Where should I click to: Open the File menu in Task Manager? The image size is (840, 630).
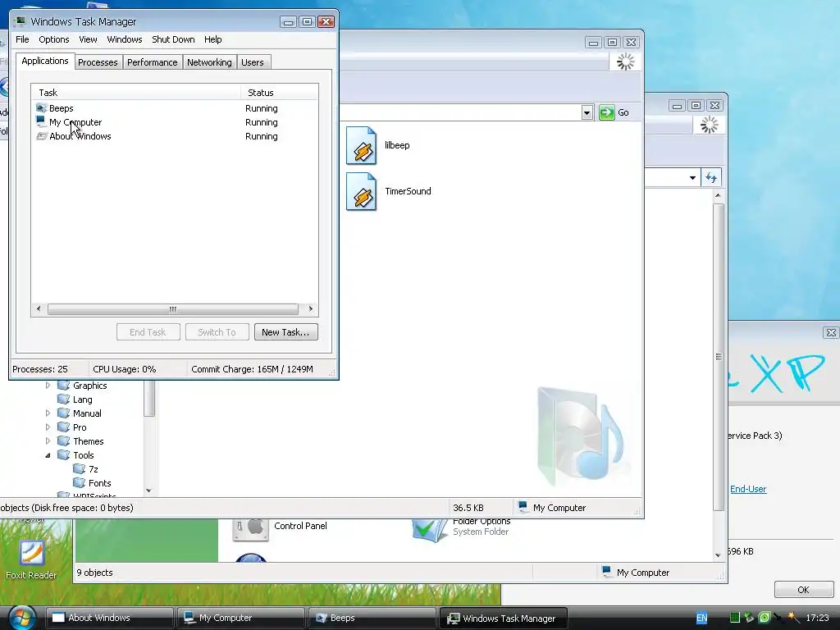22,39
